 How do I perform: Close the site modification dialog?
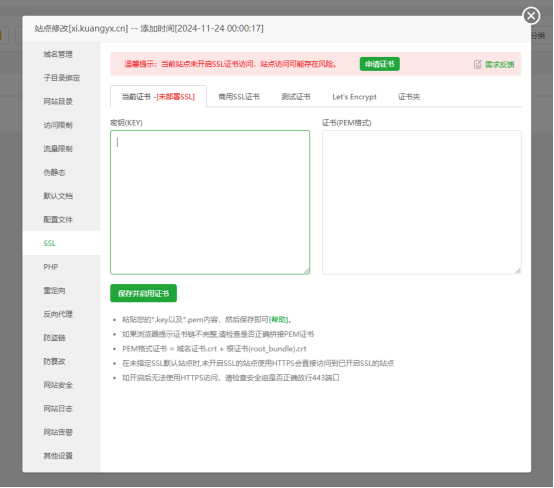pyautogui.click(x=531, y=16)
